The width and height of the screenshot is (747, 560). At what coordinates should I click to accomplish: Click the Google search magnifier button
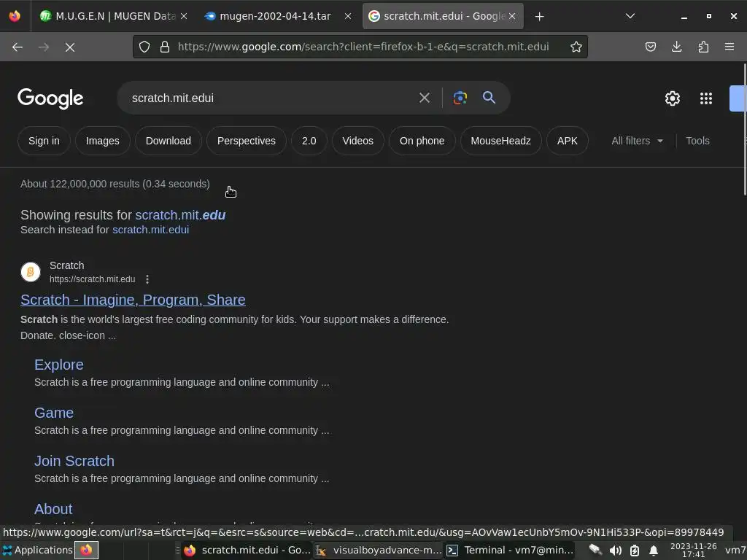click(x=489, y=98)
